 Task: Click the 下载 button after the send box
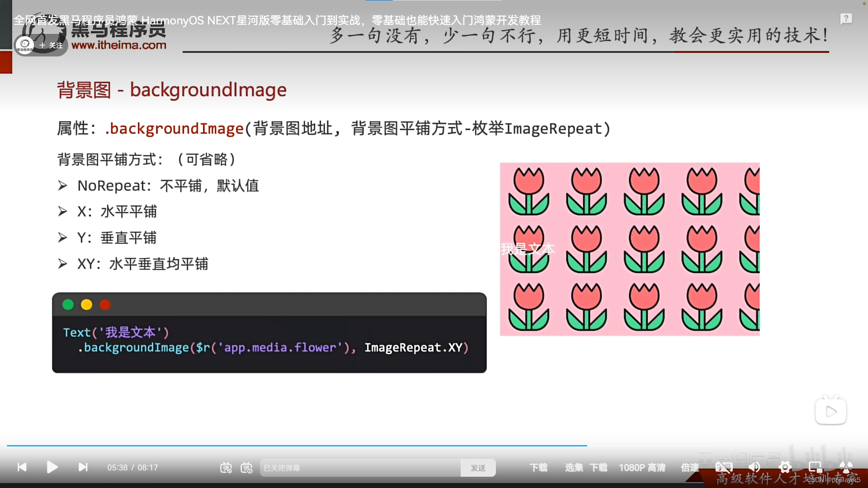tap(538, 468)
